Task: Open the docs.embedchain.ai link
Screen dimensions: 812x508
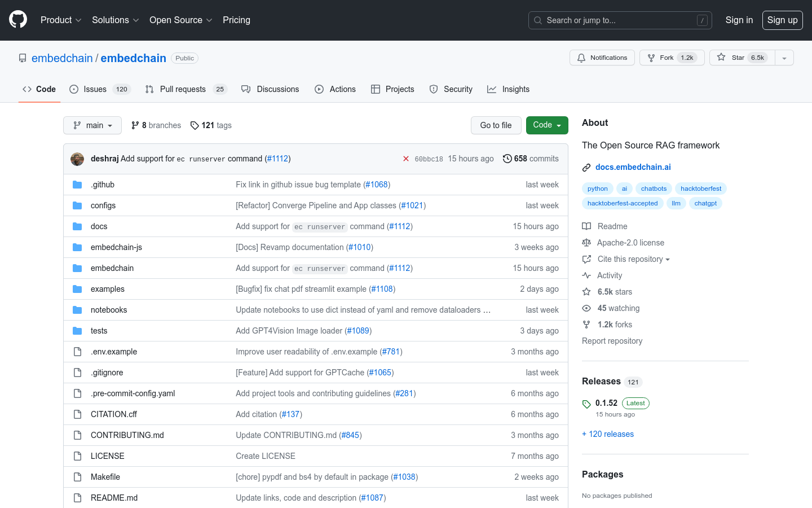Action: click(633, 167)
